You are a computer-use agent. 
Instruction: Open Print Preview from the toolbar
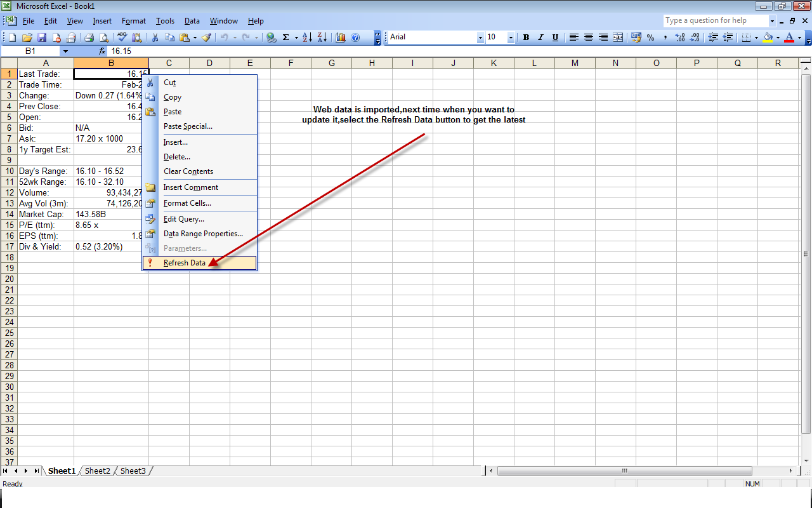point(103,37)
